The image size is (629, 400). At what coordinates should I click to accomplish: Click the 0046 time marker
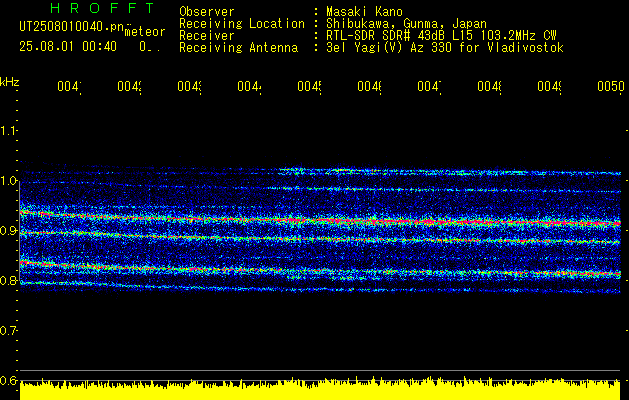pyautogui.click(x=369, y=86)
